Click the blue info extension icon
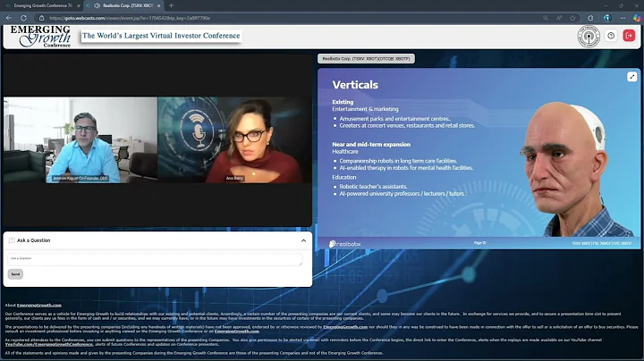The height and width of the screenshot is (361, 644). 607,18
